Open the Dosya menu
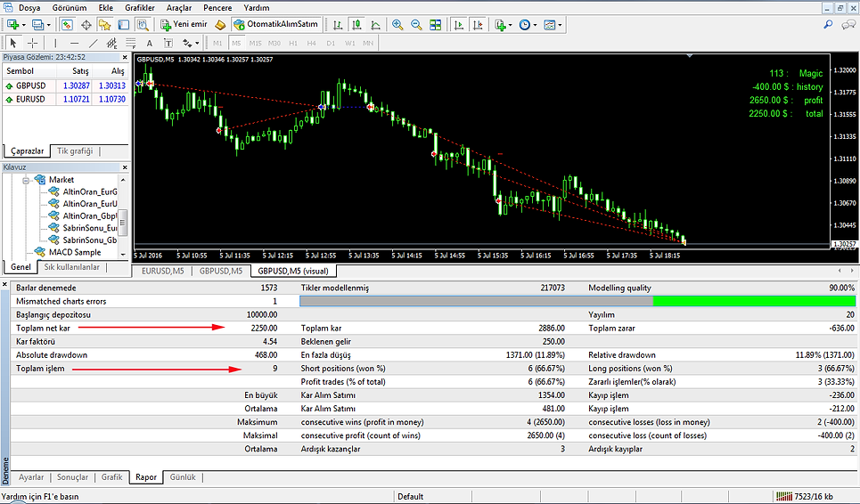Image resolution: width=860 pixels, height=504 pixels. point(29,8)
